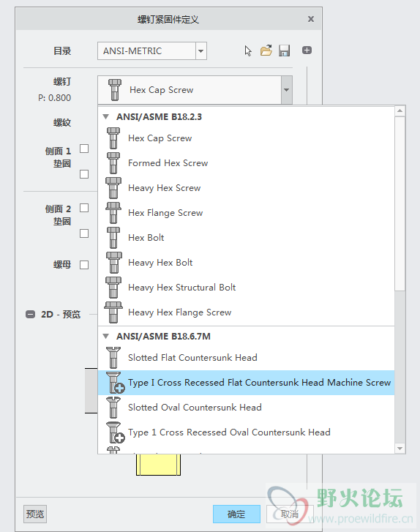Click the 确定 confirm button

[236, 514]
